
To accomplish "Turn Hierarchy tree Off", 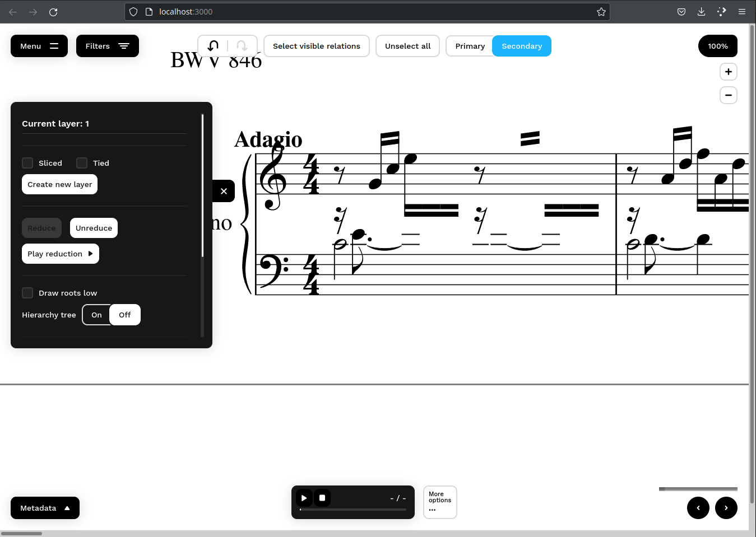I will (125, 315).
